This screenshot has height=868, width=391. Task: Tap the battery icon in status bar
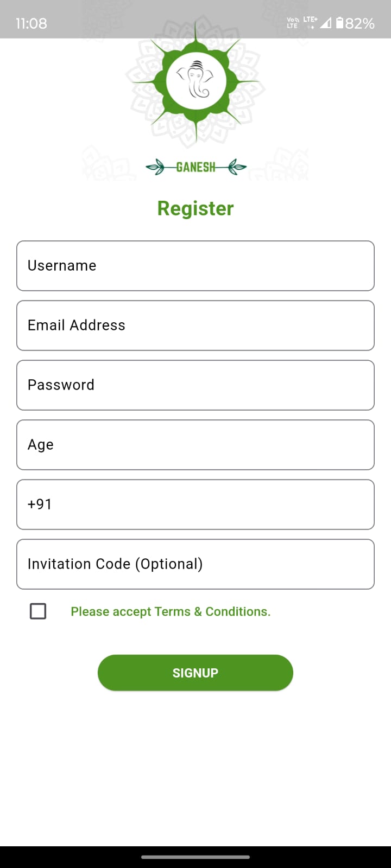tap(339, 23)
